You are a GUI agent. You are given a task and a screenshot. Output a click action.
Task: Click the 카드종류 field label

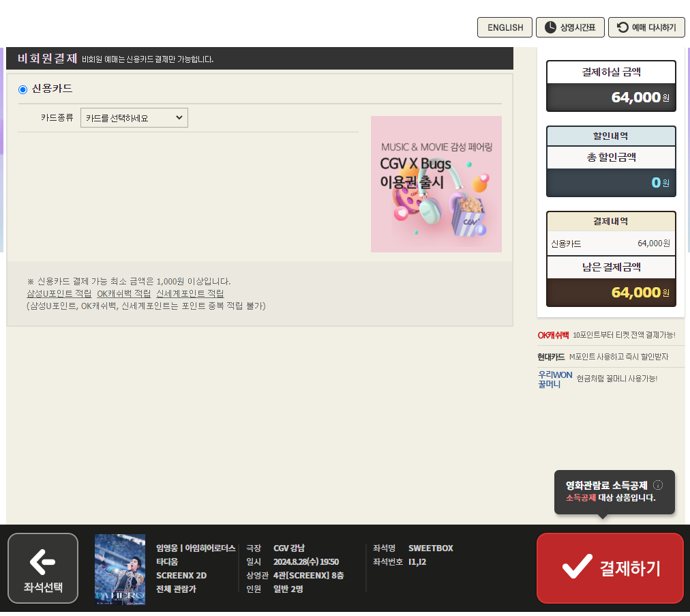click(x=57, y=117)
